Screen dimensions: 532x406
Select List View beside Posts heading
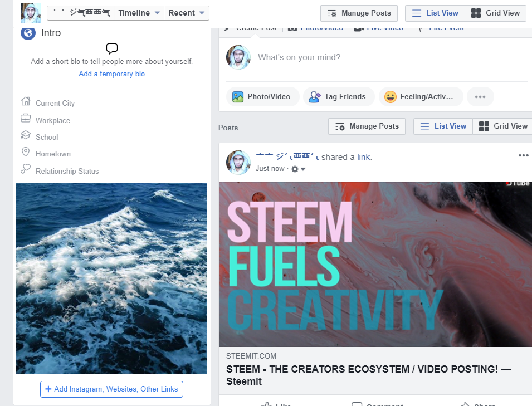pos(443,126)
